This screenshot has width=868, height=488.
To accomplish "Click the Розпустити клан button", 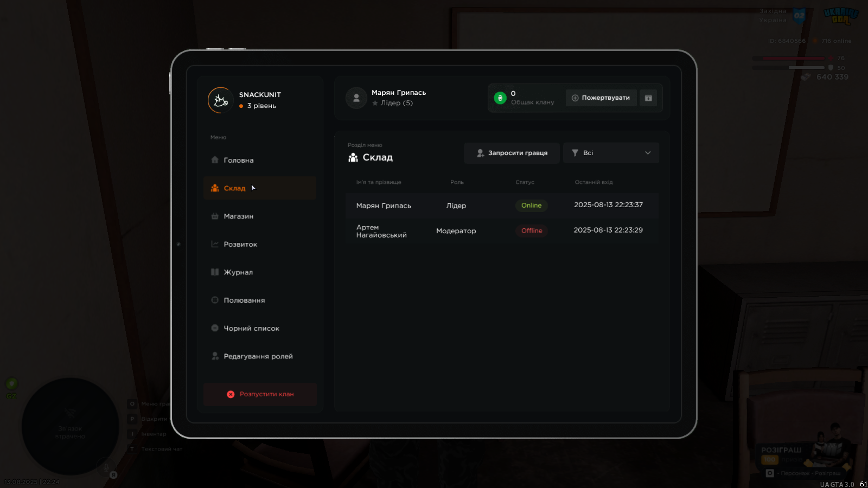I will pyautogui.click(x=260, y=394).
